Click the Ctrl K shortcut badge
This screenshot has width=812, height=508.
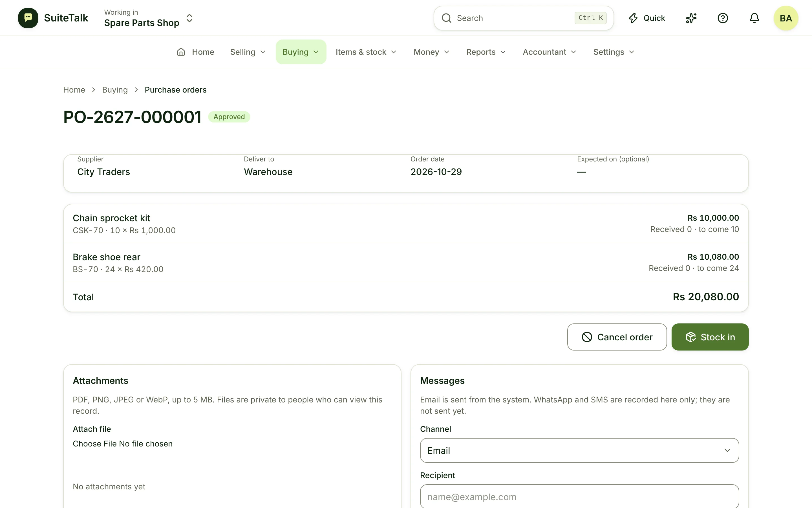[591, 18]
